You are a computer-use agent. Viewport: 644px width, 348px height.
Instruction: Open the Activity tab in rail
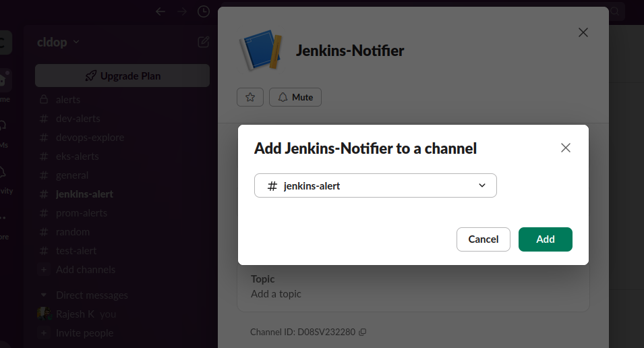(5, 178)
